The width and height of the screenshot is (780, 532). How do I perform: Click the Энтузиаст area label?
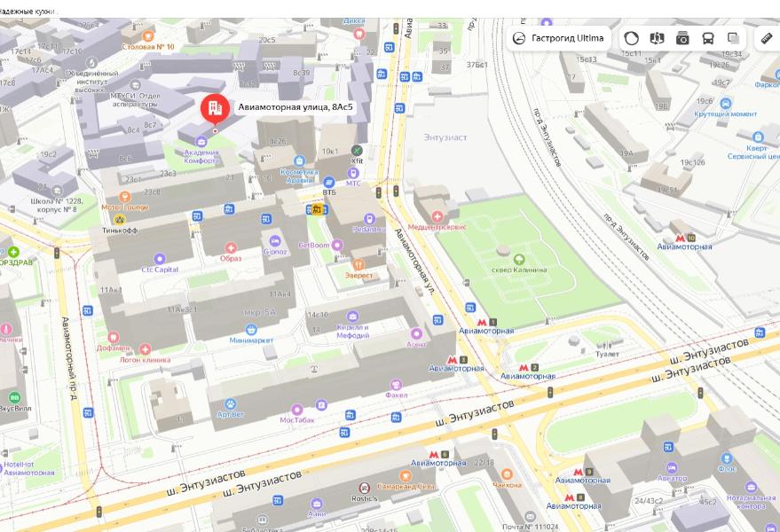click(445, 137)
